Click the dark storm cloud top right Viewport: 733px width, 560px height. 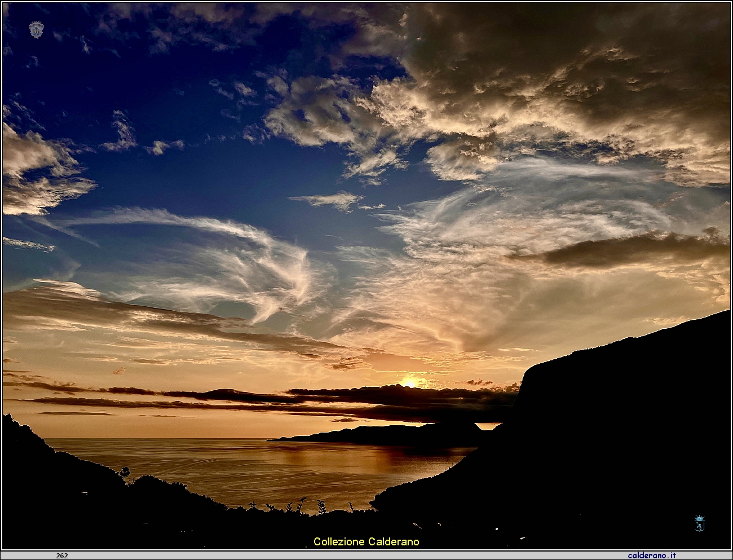pyautogui.click(x=564, y=85)
